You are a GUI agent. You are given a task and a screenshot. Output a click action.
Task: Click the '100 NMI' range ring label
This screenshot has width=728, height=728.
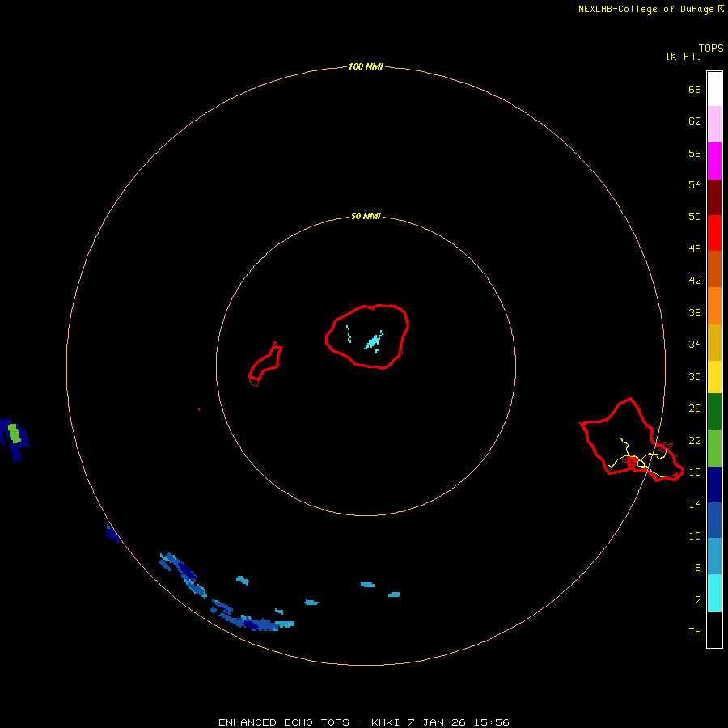(x=366, y=66)
